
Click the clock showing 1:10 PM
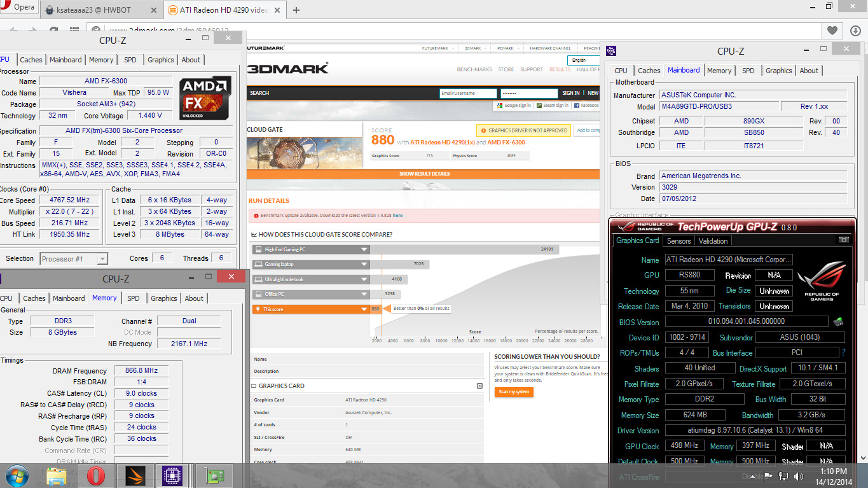click(x=835, y=471)
